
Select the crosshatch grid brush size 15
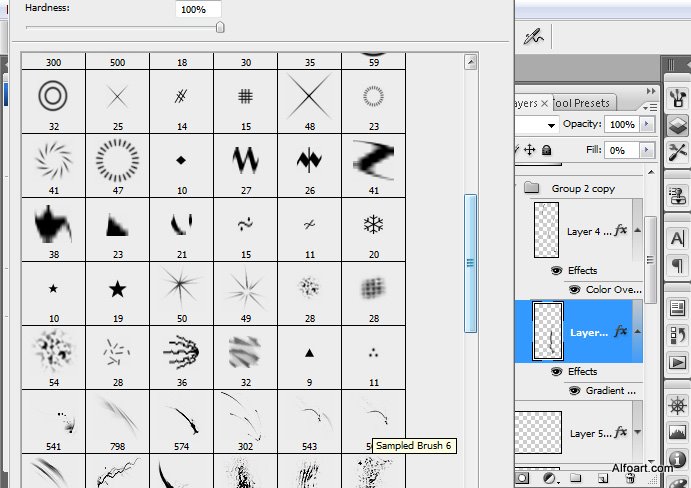(x=245, y=96)
